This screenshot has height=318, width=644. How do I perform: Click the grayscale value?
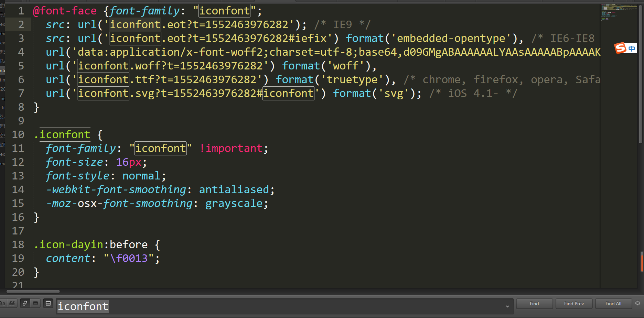coord(234,204)
